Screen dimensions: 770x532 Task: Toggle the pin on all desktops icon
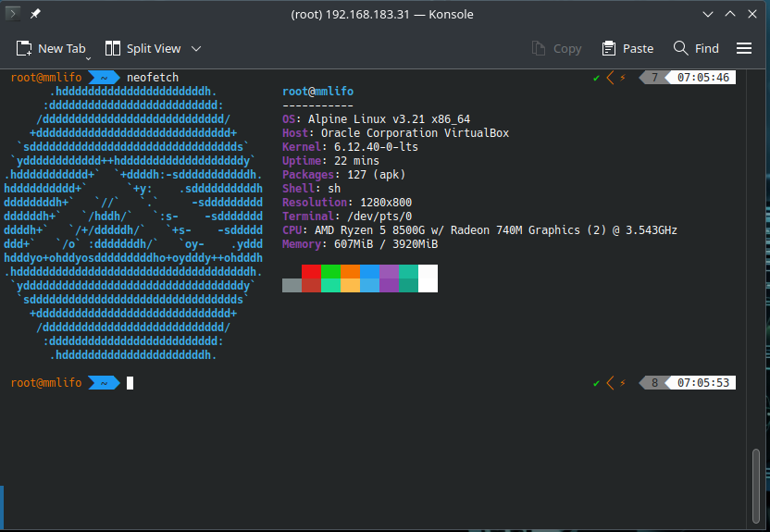click(35, 14)
